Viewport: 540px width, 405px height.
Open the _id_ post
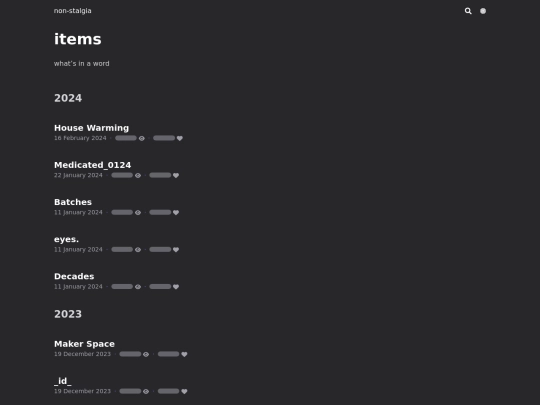coord(63,381)
